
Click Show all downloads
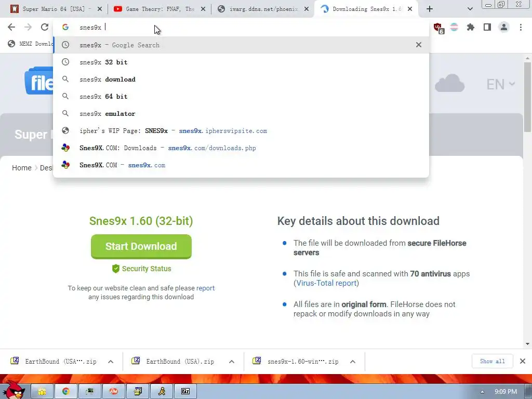pyautogui.click(x=493, y=362)
